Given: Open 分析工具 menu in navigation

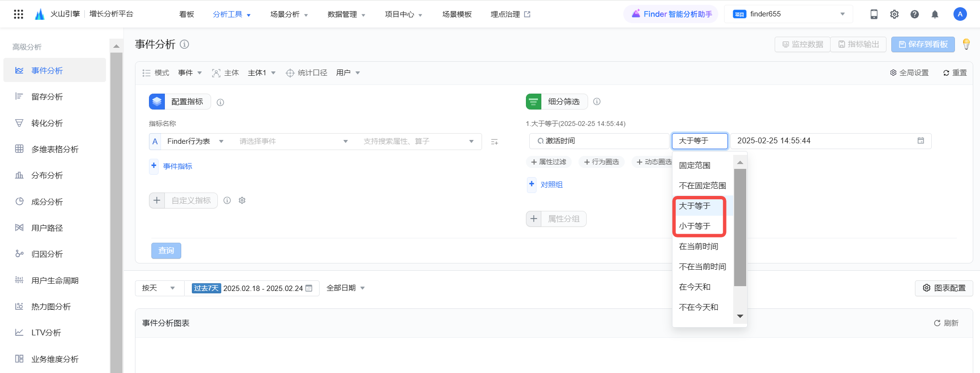Looking at the screenshot, I should click(232, 14).
